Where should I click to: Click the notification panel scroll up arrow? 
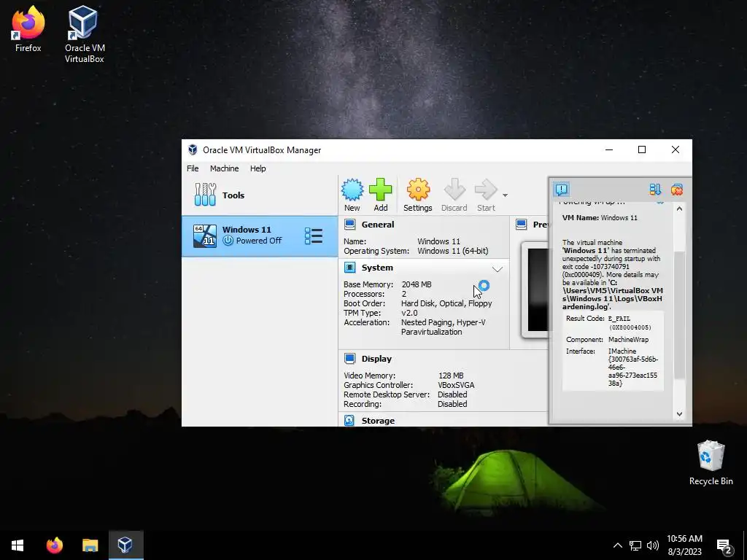[679, 209]
